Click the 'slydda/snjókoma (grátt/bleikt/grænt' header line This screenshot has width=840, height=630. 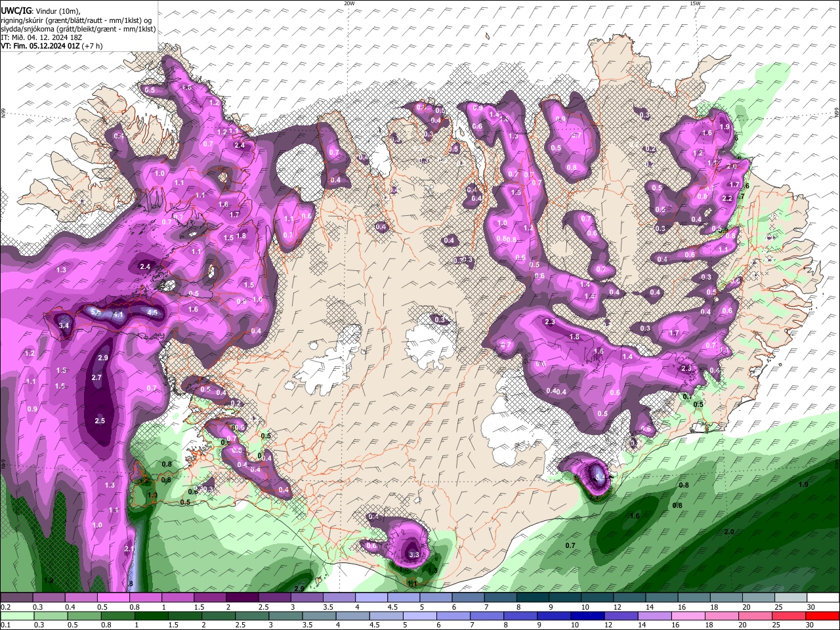point(78,29)
